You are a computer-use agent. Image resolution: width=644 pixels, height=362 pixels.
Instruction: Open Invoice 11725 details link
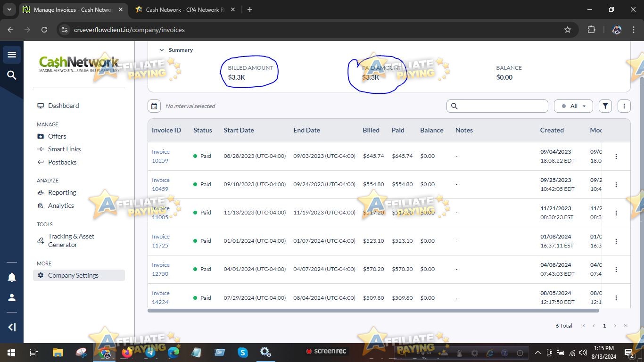(160, 240)
